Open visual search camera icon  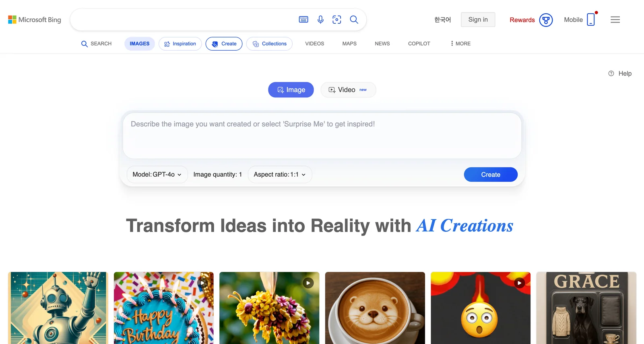[337, 19]
